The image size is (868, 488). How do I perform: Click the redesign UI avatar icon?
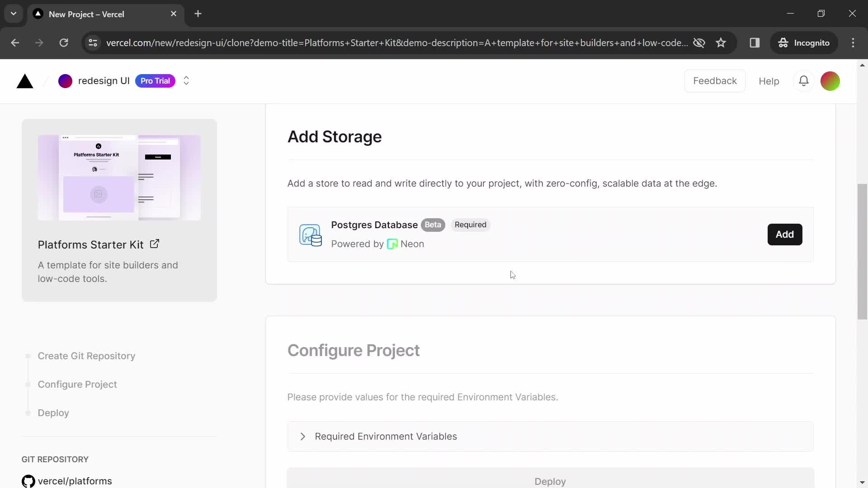[65, 81]
